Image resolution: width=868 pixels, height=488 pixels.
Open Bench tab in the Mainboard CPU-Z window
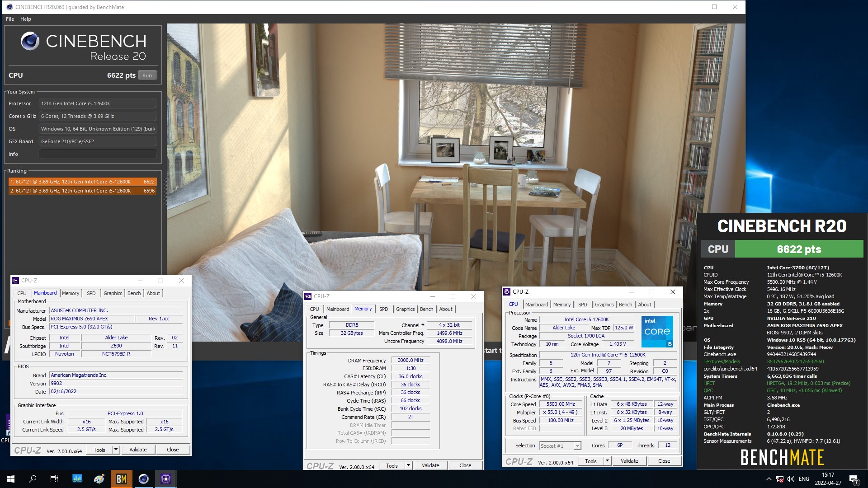click(x=134, y=293)
